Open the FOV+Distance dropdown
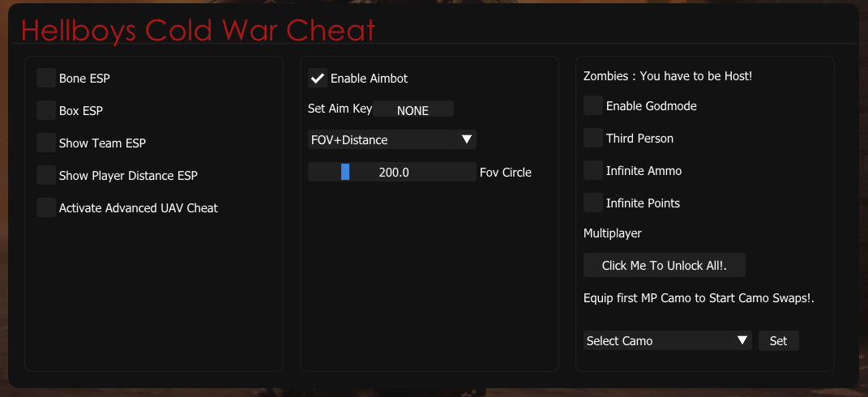 pos(392,139)
